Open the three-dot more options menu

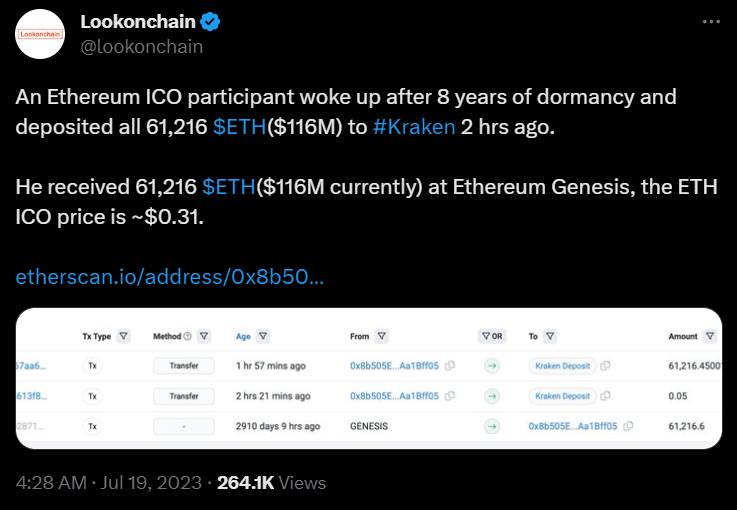[x=709, y=21]
